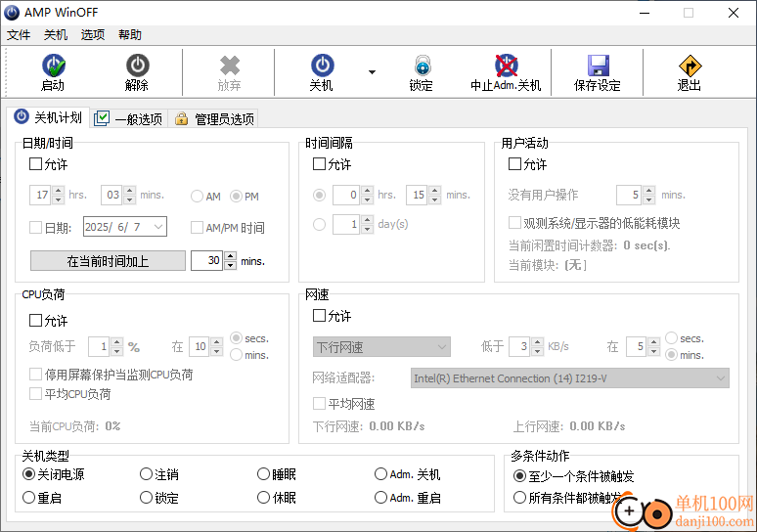Toggle 停用屏幕保护当监测CPU负荷 checkbox

tap(36, 375)
